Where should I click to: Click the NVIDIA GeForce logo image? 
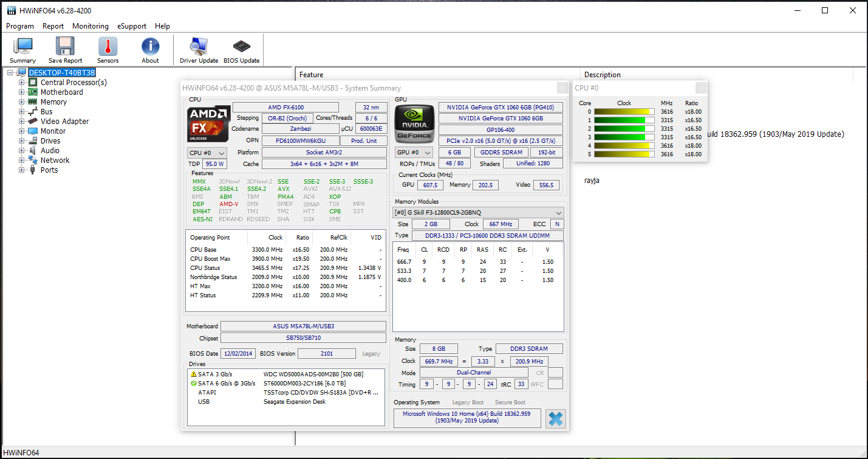pyautogui.click(x=414, y=124)
